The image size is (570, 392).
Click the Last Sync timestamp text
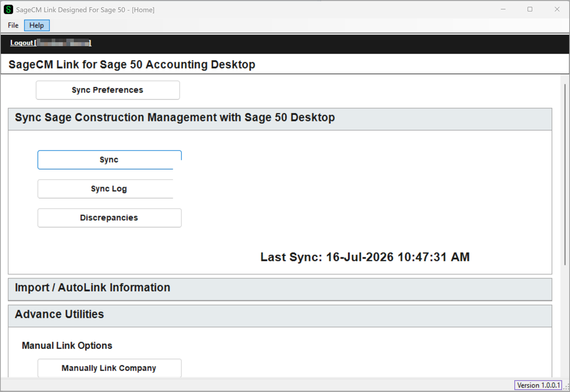coord(365,257)
